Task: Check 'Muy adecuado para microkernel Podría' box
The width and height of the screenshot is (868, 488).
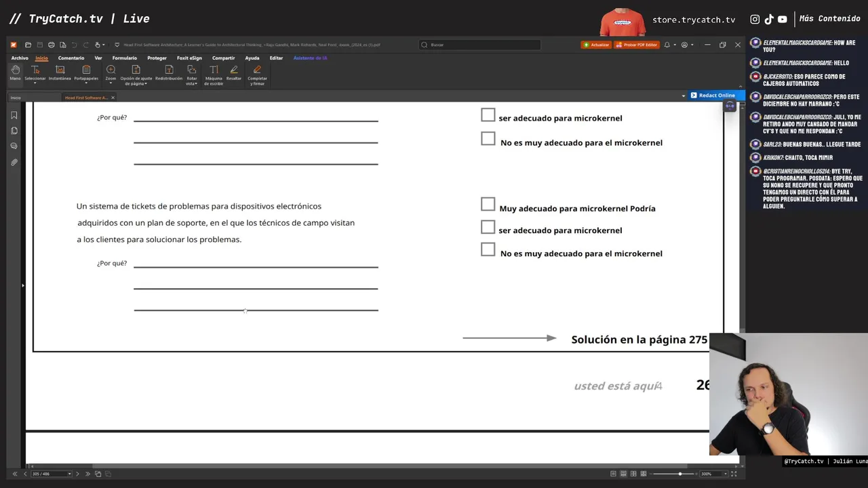Action: pos(488,204)
